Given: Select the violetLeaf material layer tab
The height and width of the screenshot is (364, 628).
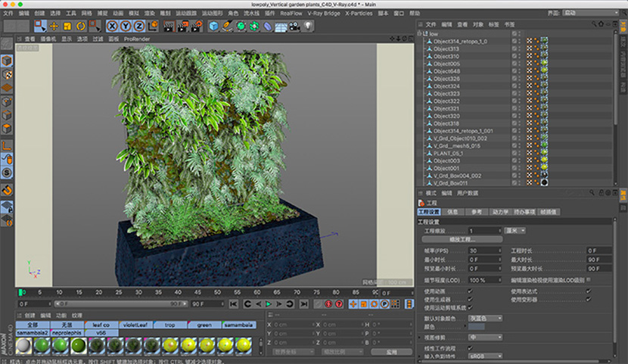Looking at the screenshot, I should pyautogui.click(x=135, y=325).
